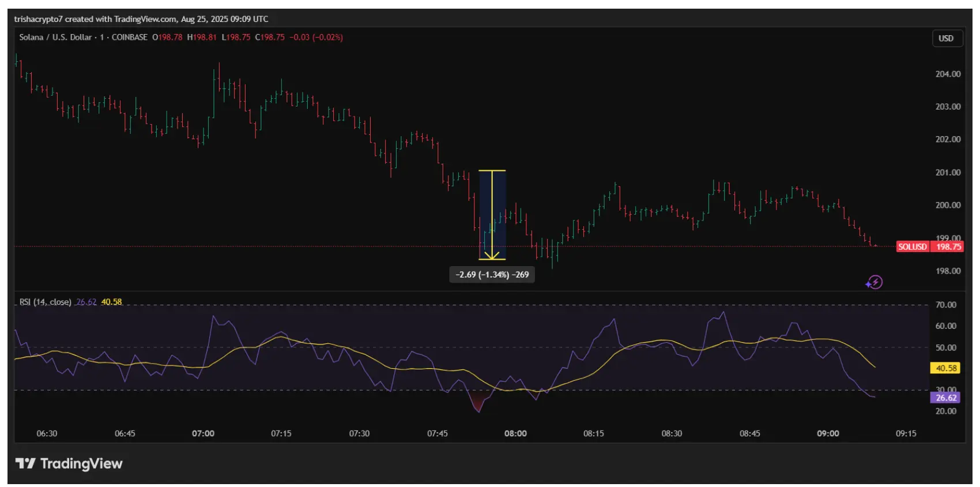
Task: Click the 06:30 time axis label
Action: (47, 433)
